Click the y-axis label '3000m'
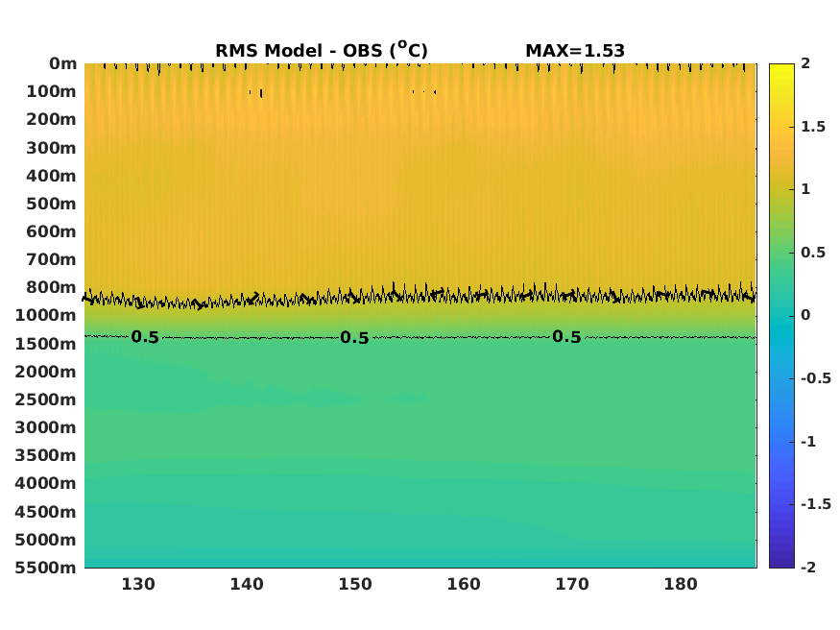Viewport: 840px width, 630px height. pos(46,427)
